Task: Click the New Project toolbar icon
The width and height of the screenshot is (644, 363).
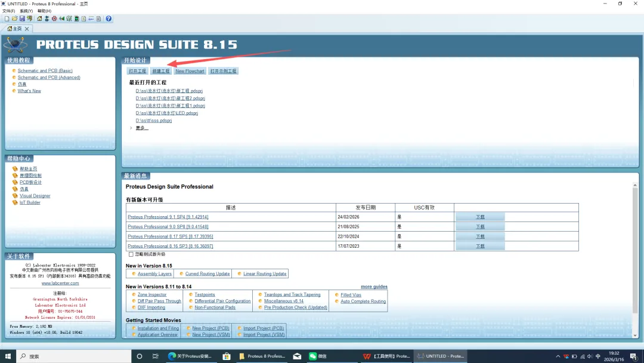Action: click(7, 19)
